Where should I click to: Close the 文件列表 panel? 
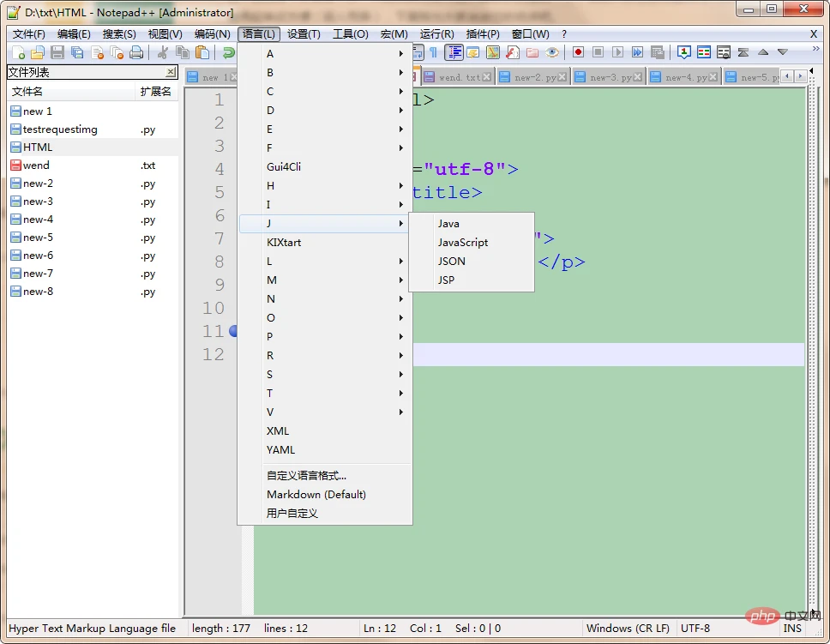(171, 72)
